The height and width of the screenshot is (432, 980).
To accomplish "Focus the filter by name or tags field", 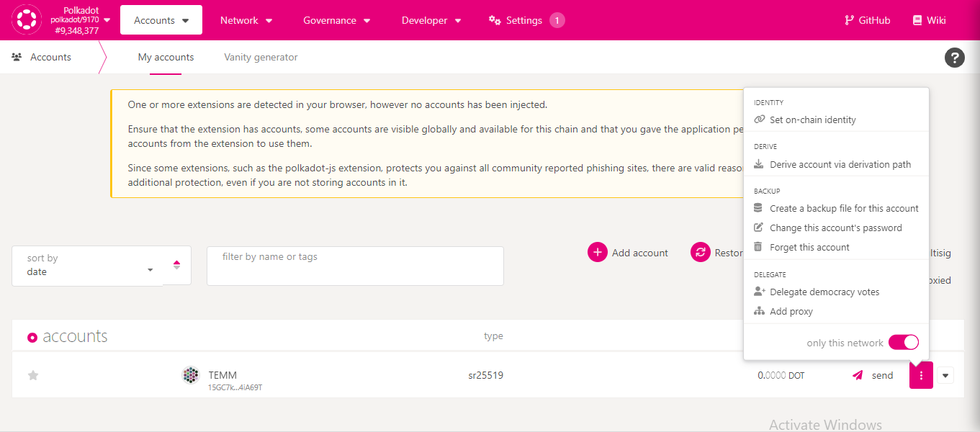I will coord(355,266).
